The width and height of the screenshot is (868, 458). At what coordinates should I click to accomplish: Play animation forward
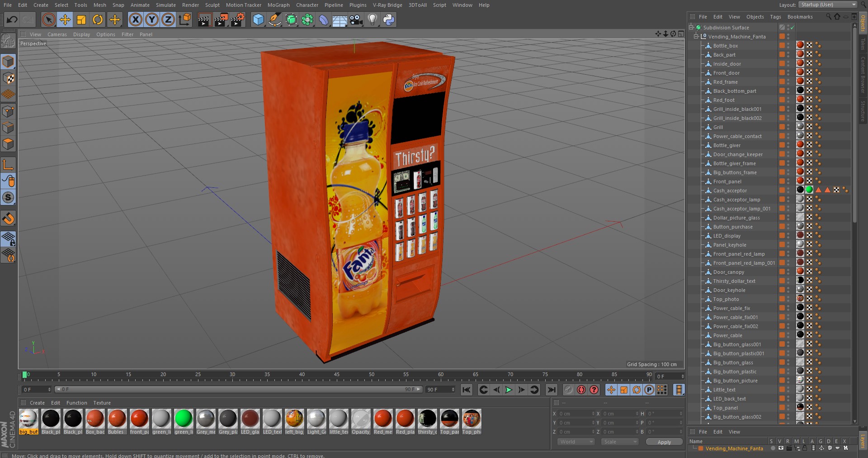click(x=509, y=390)
